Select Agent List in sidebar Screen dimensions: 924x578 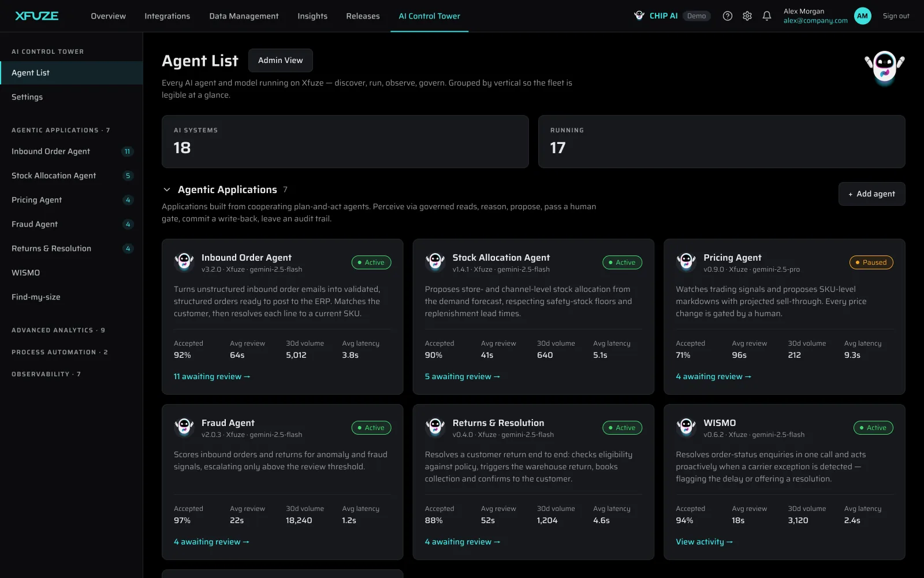tap(71, 73)
